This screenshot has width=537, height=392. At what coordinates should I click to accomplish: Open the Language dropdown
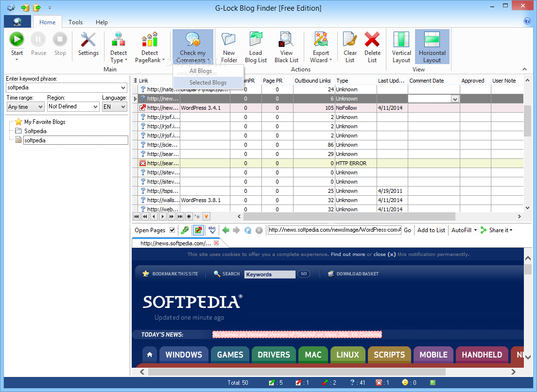pos(123,107)
